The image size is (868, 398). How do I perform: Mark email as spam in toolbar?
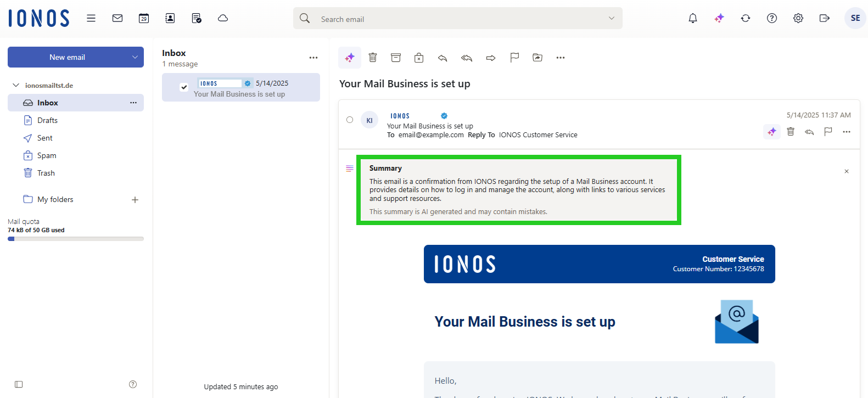click(x=419, y=58)
